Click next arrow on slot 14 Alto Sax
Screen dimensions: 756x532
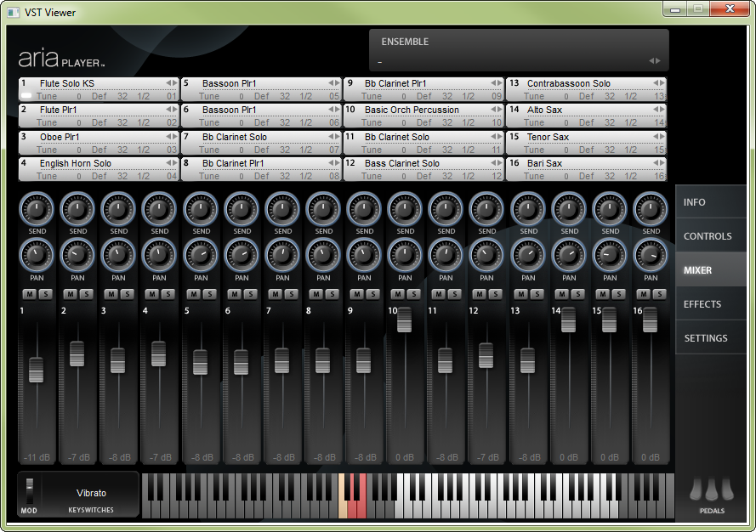[x=662, y=110]
